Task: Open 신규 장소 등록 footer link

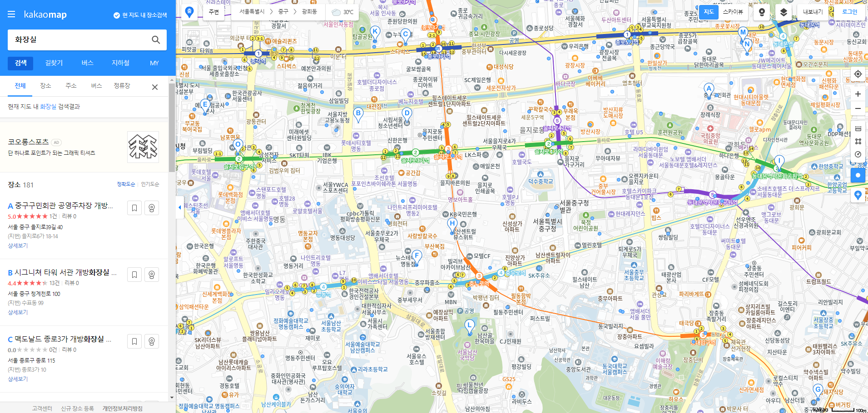Action: [x=77, y=408]
